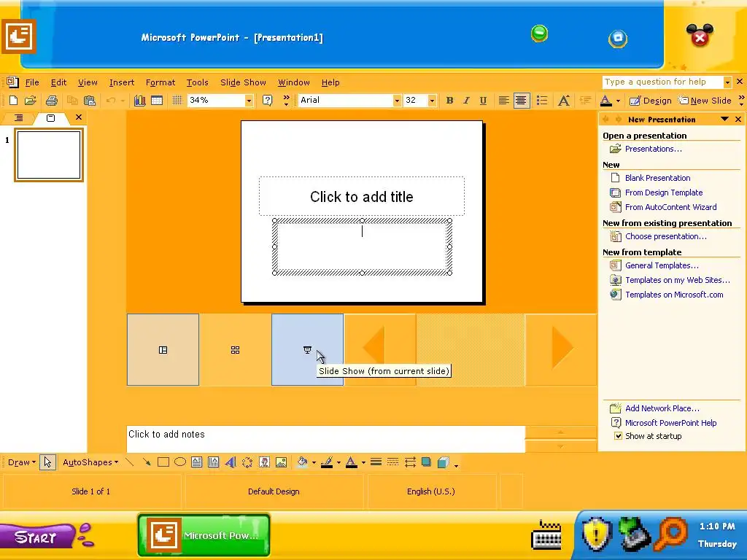Screen dimensions: 747x560
Task: Toggle Italic formatting
Action: (466, 101)
